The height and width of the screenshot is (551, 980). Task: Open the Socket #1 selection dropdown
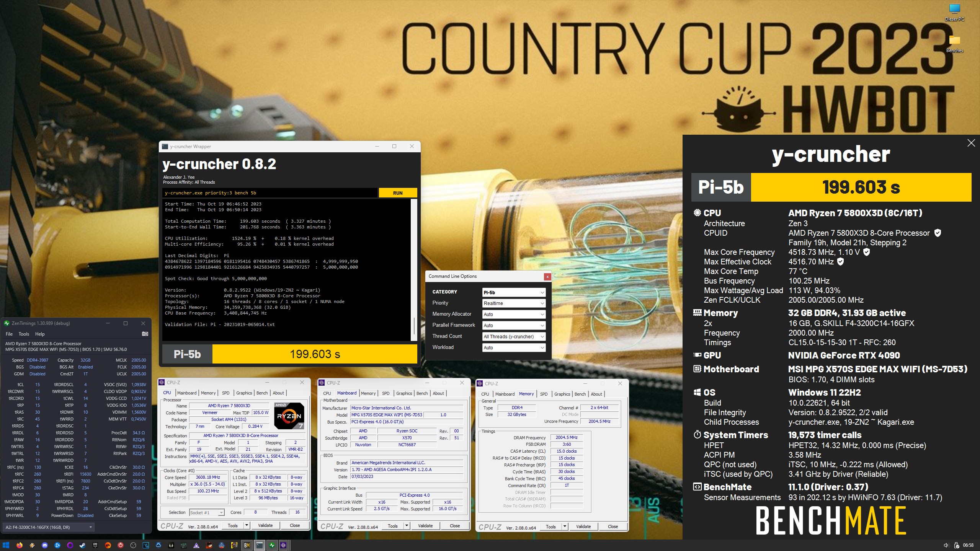click(207, 513)
